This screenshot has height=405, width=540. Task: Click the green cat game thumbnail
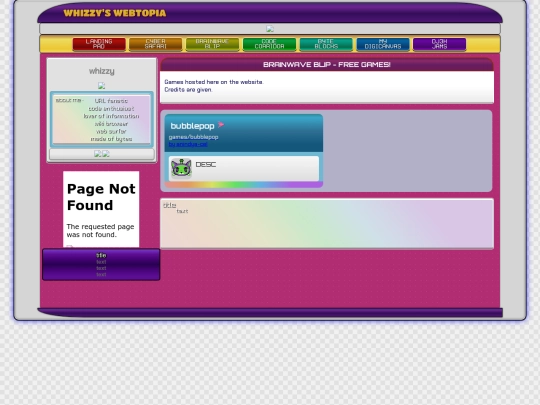(181, 168)
